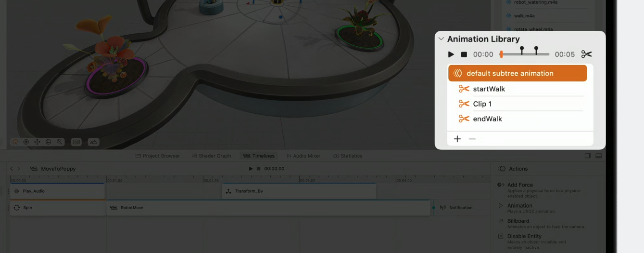Add a new animation clip with plus

point(457,139)
